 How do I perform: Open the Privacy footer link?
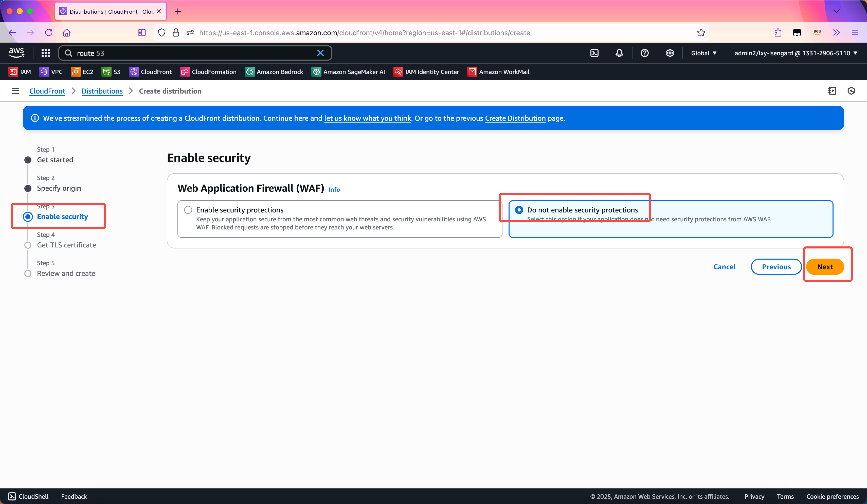pyautogui.click(x=754, y=496)
